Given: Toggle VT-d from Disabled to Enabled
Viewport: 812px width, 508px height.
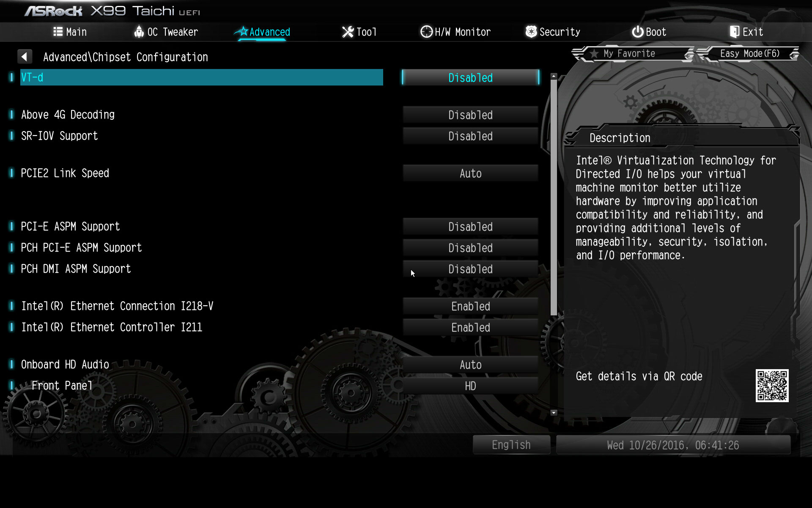Looking at the screenshot, I should point(470,78).
